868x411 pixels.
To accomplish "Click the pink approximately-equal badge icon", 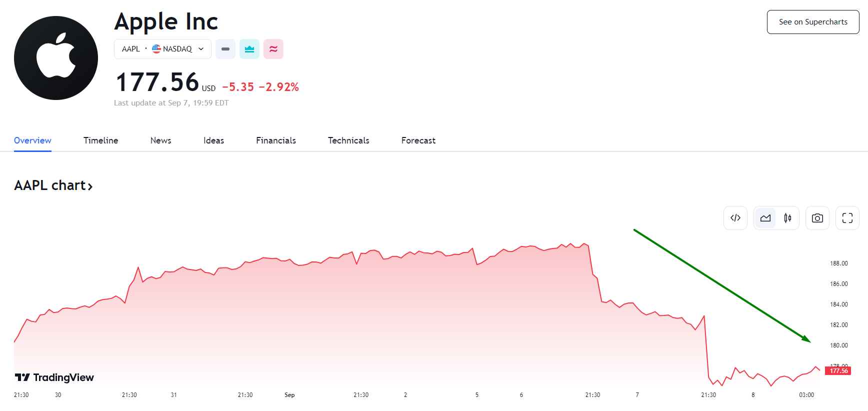I will point(273,49).
